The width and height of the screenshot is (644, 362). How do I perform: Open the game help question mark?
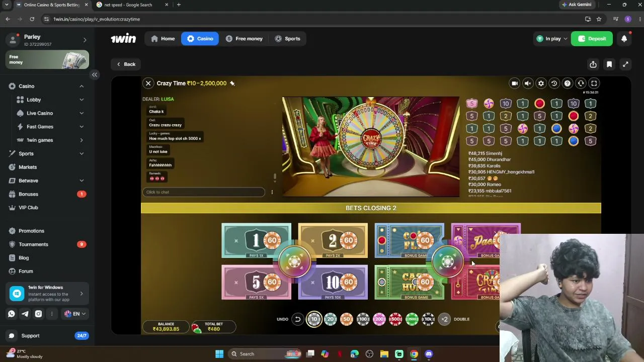(568, 83)
